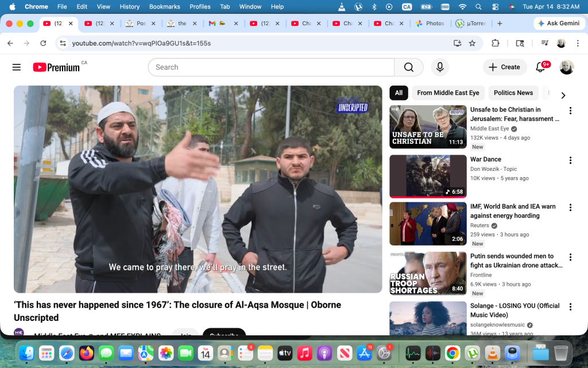Bookmark this page with star icon
The width and height of the screenshot is (588, 368).
(x=472, y=43)
